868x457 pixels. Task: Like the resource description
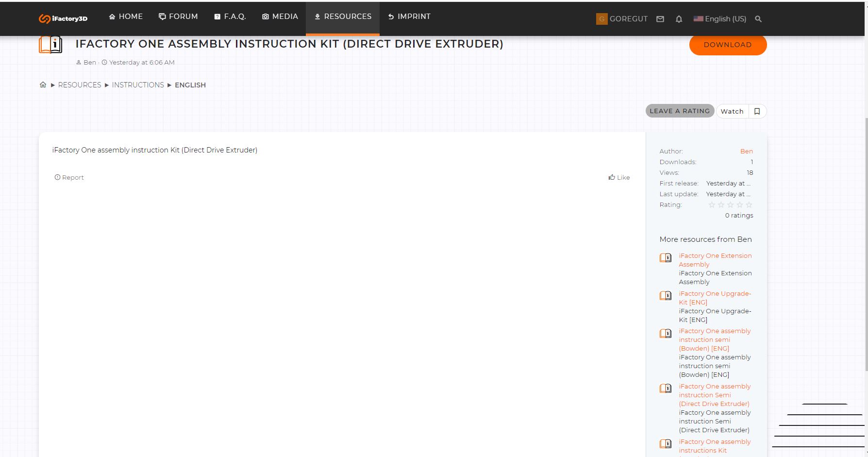click(619, 177)
